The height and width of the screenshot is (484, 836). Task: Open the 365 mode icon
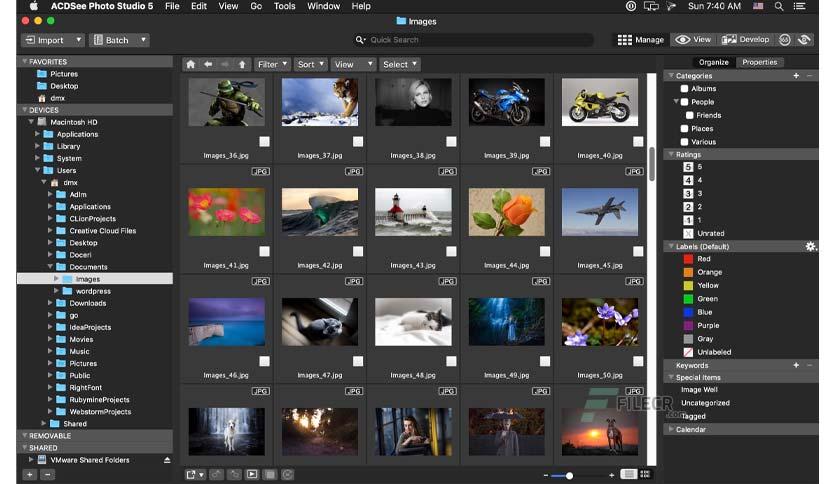[784, 40]
